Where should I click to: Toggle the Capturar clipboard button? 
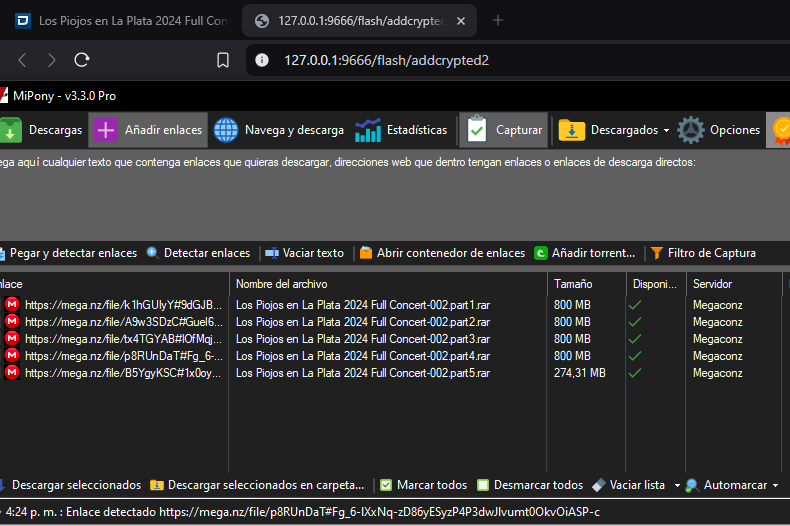pyautogui.click(x=503, y=130)
